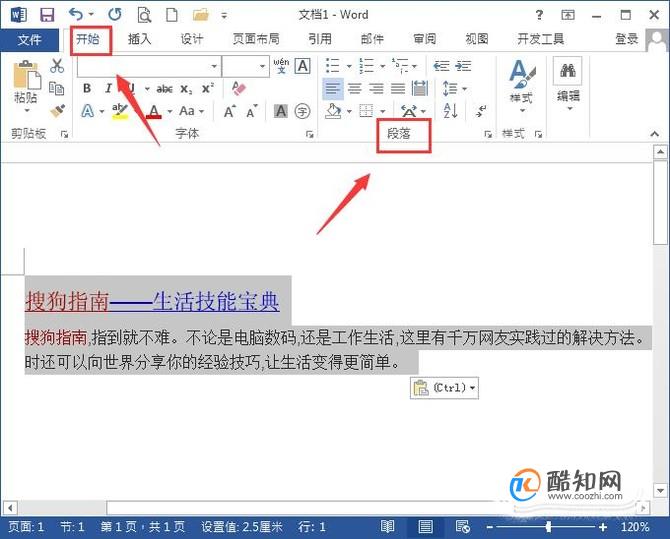The width and height of the screenshot is (670, 539).
Task: Pick the yellow text highlight color
Action: 119,112
